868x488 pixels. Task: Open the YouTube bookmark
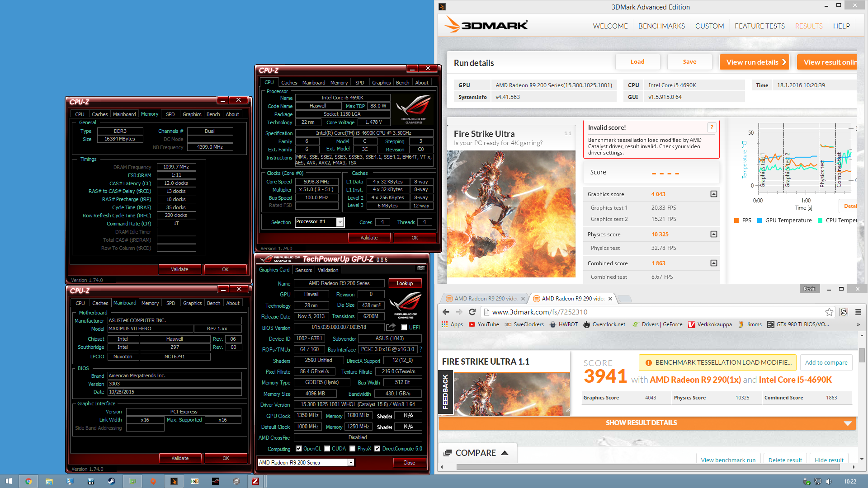coord(484,324)
